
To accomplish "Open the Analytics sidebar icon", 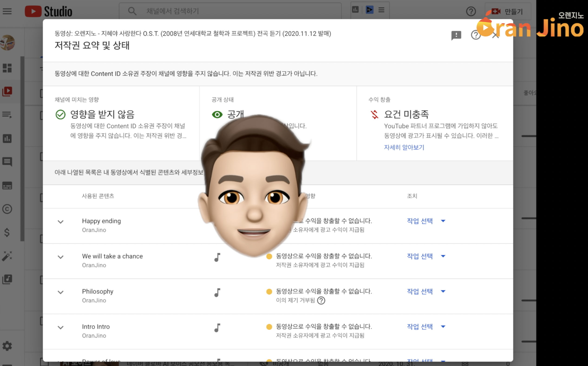I will (7, 138).
